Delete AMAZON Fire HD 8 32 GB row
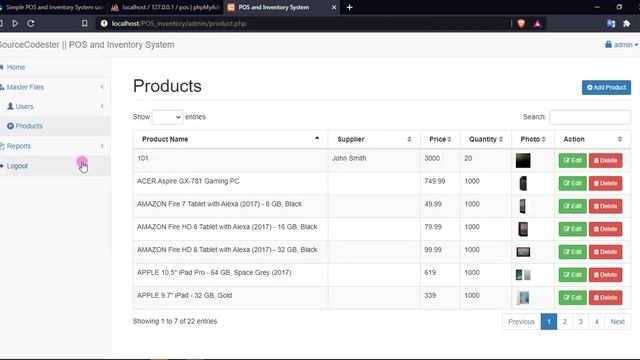 click(x=605, y=252)
